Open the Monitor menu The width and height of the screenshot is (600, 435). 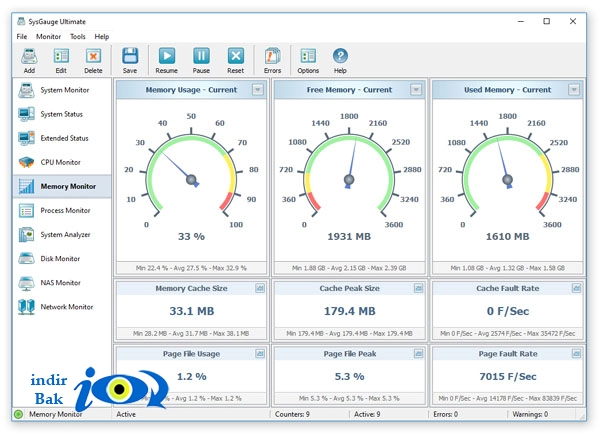pos(48,37)
